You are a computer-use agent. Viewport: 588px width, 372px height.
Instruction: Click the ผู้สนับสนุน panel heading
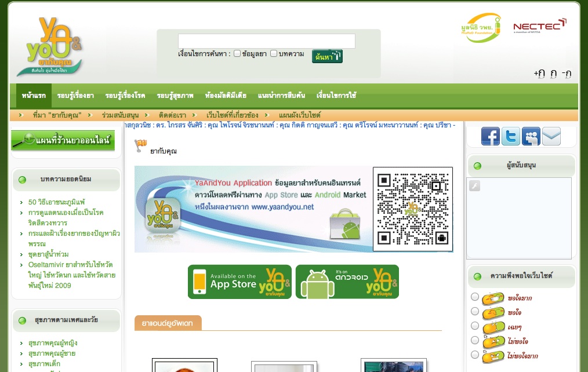coord(521,165)
